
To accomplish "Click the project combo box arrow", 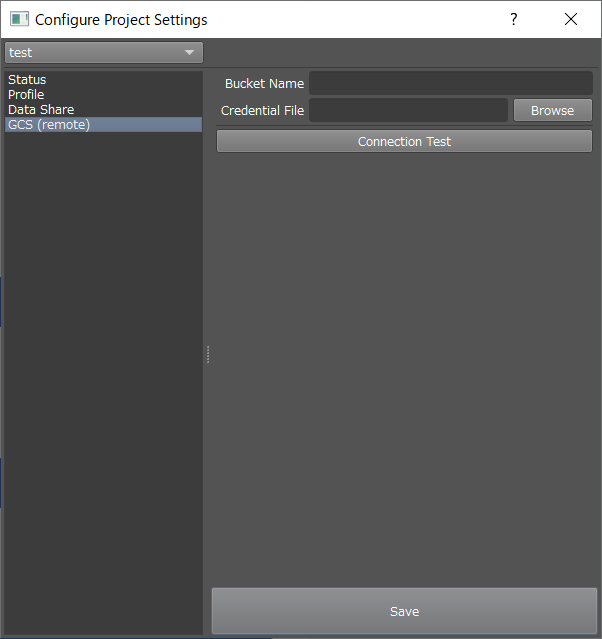I will click(189, 53).
